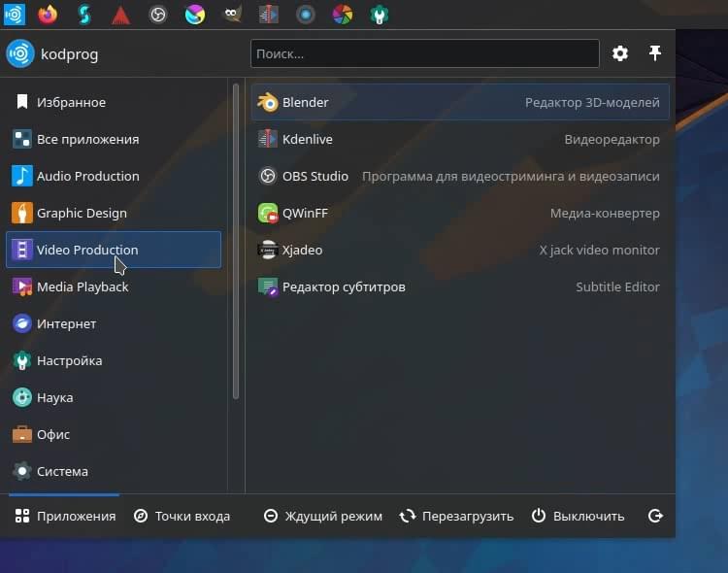Screen dimensions: 728x573
Task: Start OBS Studio from the list
Action: click(460, 176)
